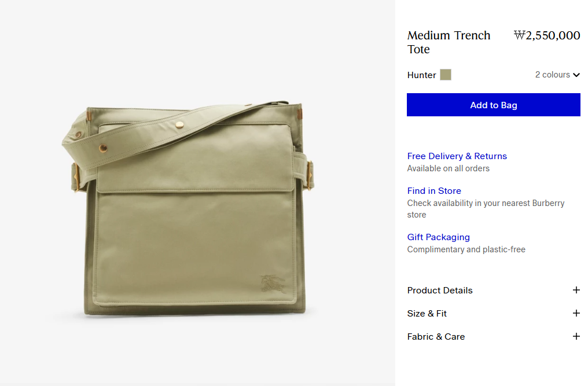Screen dimensions: 588x386
Task: Click the ₩2,550,000 price text
Action: coord(547,35)
